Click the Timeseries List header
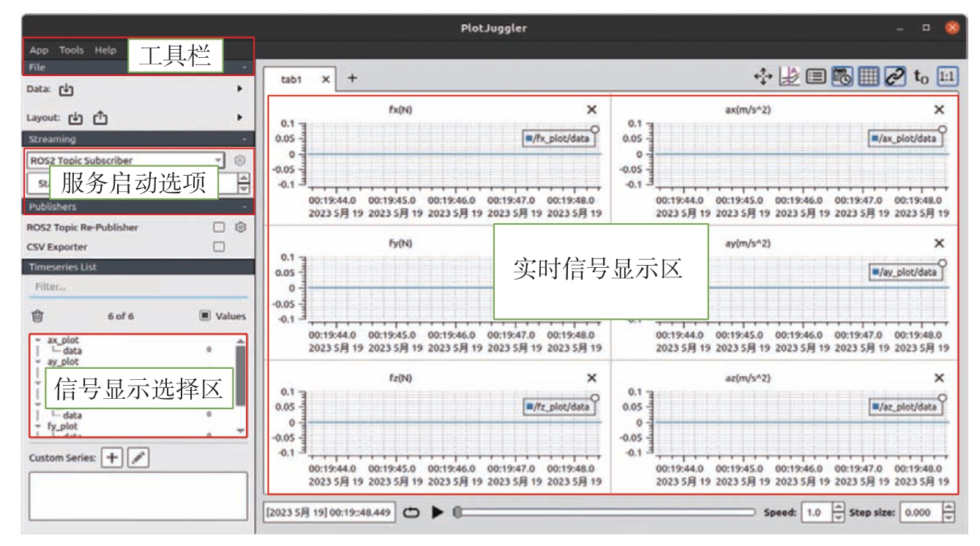Image resolution: width=980 pixels, height=546 pixels. [138, 267]
